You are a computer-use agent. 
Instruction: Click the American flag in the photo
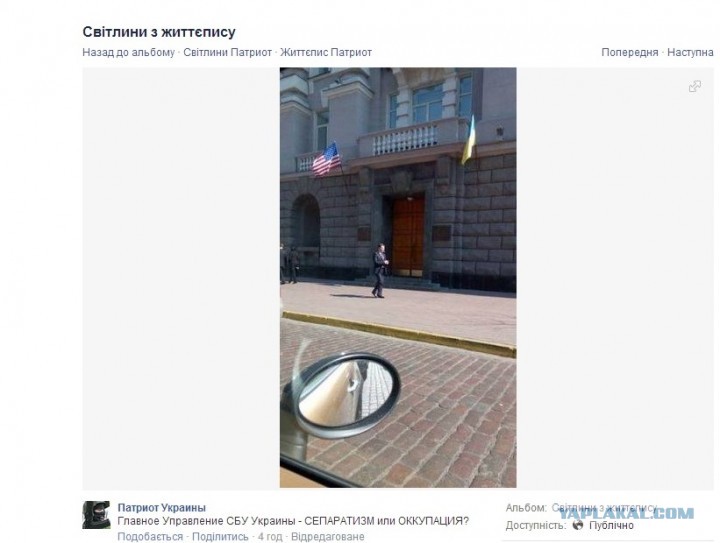coord(326,159)
